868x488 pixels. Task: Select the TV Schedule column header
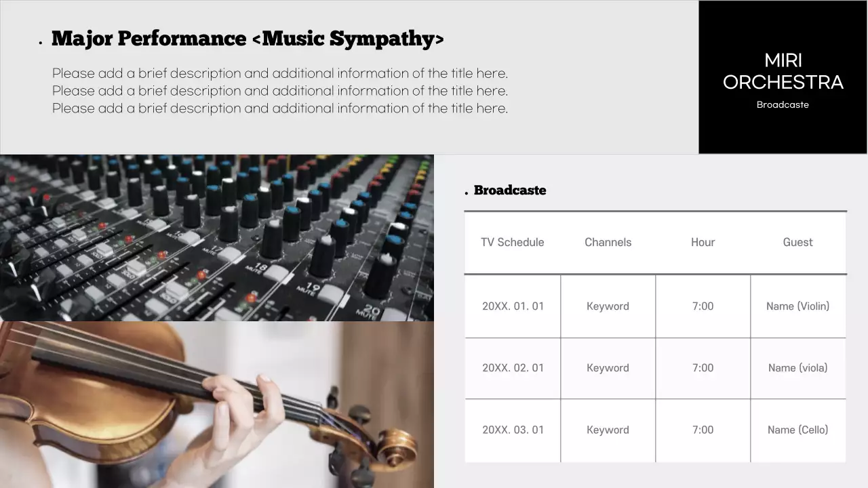(x=513, y=242)
